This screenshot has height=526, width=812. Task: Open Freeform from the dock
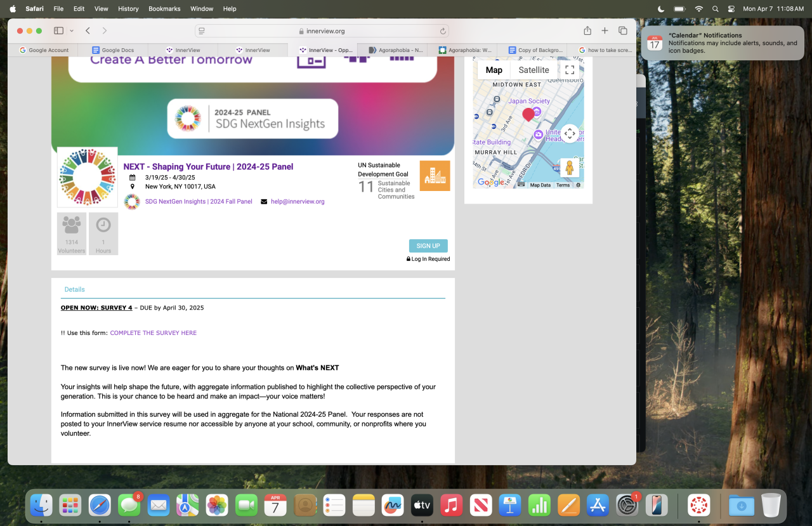tap(393, 505)
